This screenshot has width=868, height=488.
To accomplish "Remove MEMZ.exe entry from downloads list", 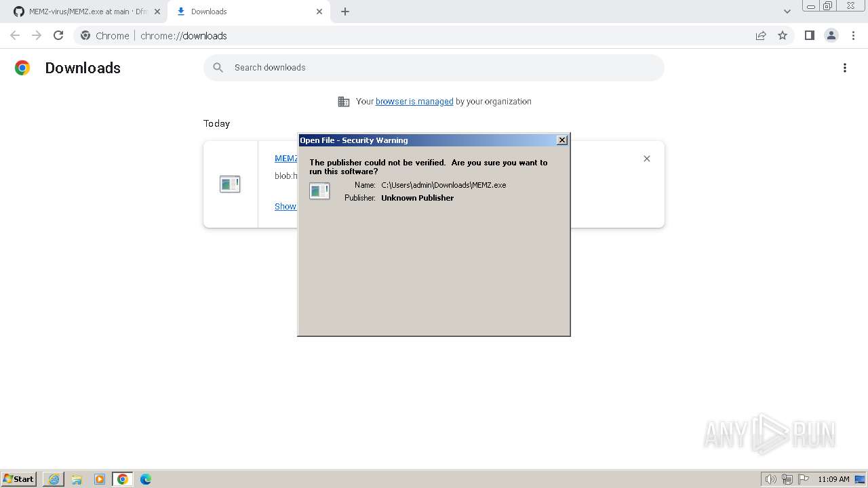I will [647, 159].
